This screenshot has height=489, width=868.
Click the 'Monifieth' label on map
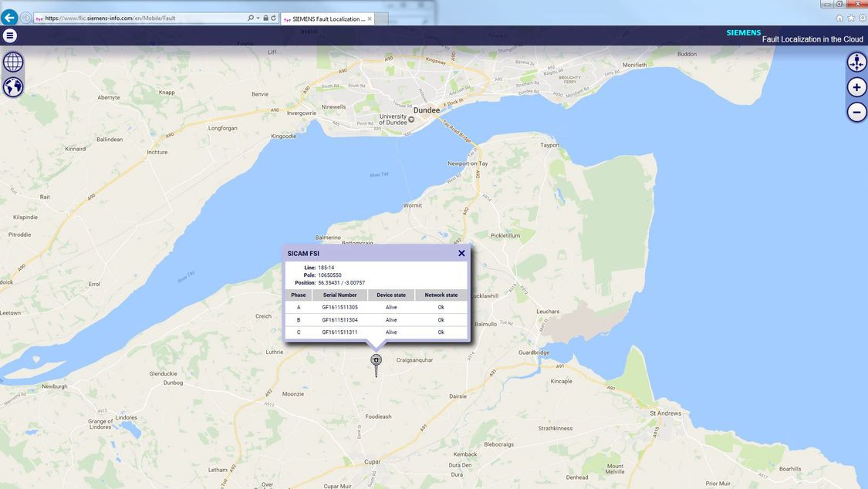pyautogui.click(x=634, y=66)
